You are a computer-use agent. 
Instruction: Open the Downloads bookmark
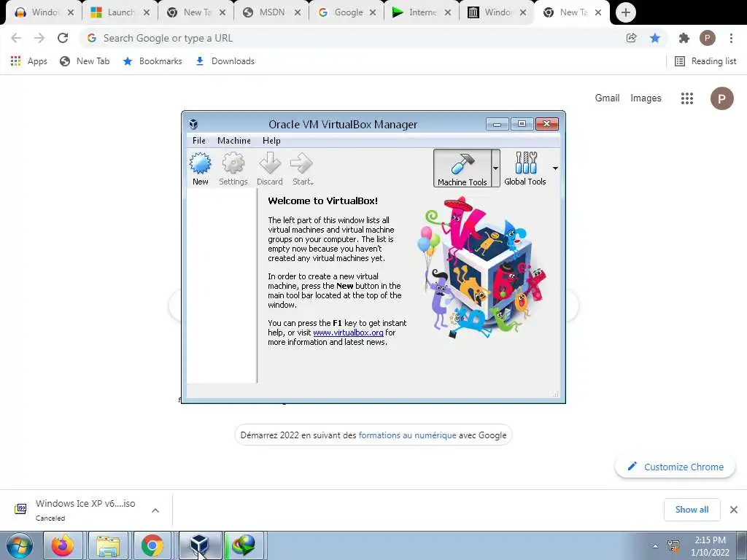[x=225, y=61]
